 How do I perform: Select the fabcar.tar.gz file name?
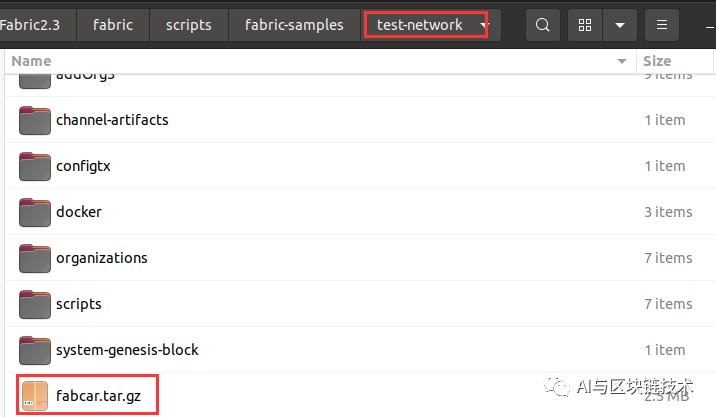point(105,396)
